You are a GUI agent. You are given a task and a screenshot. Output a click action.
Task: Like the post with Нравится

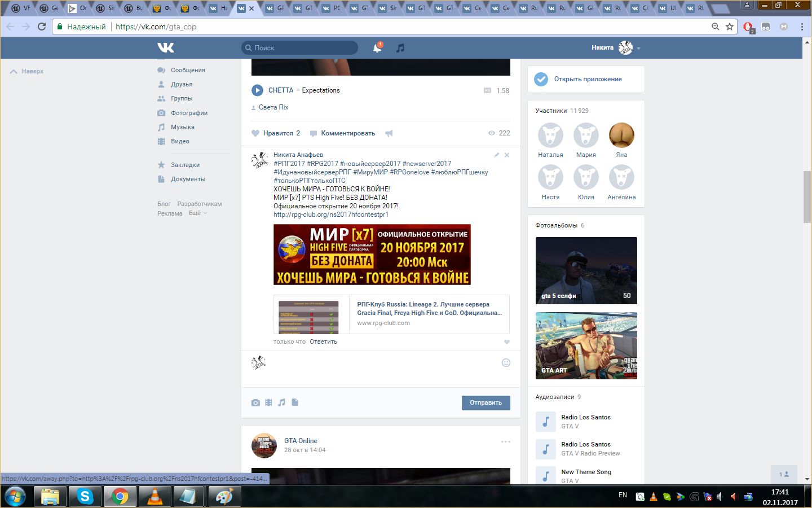tap(276, 133)
